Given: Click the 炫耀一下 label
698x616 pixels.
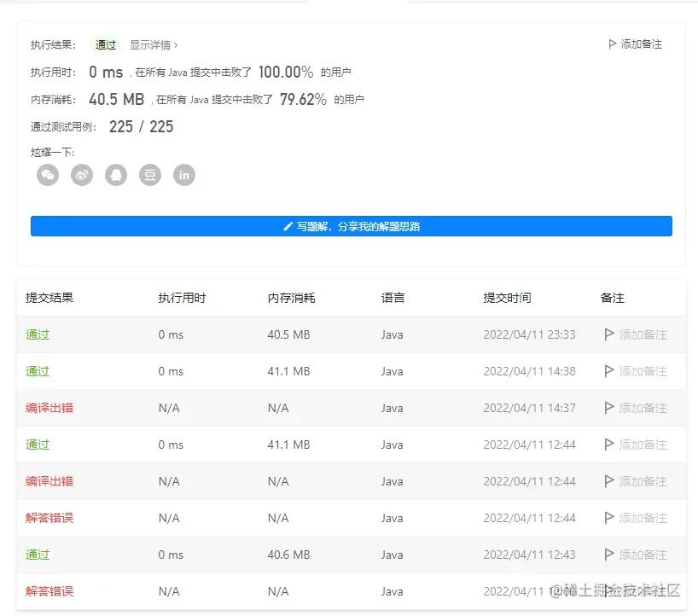Looking at the screenshot, I should [x=52, y=152].
